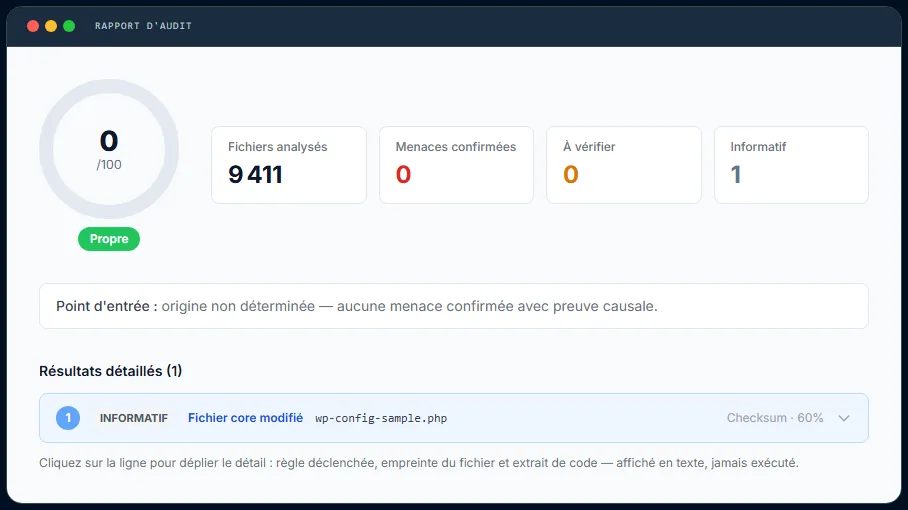This screenshot has height=510, width=908.
Task: Expand the wp-config-sample.php result chevron
Action: [844, 418]
